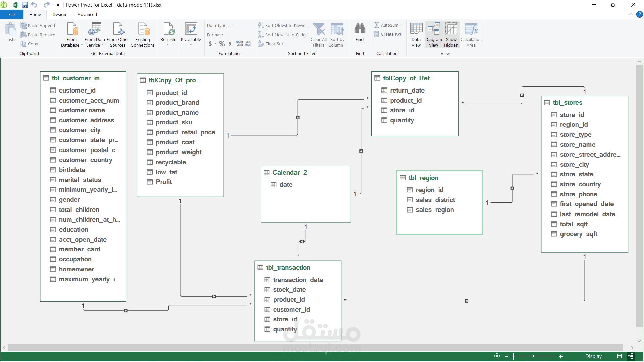Open From Data Service options
Screen dimensions: 644x362
pos(95,35)
